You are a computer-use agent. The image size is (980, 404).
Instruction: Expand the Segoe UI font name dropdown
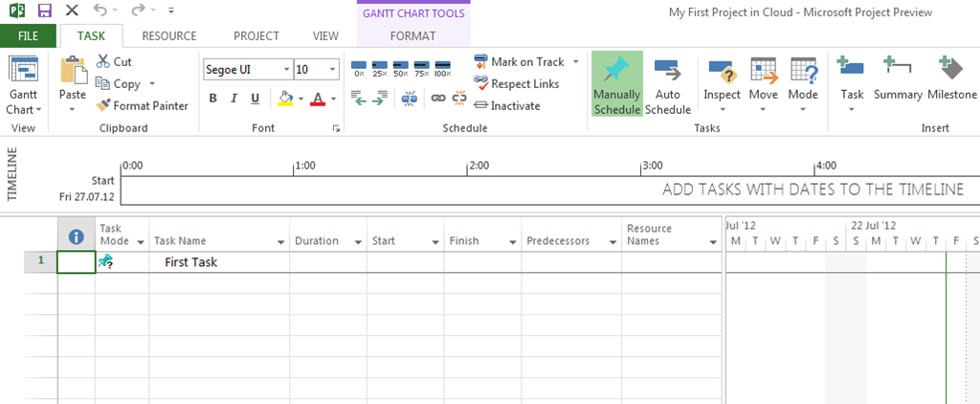[x=286, y=70]
